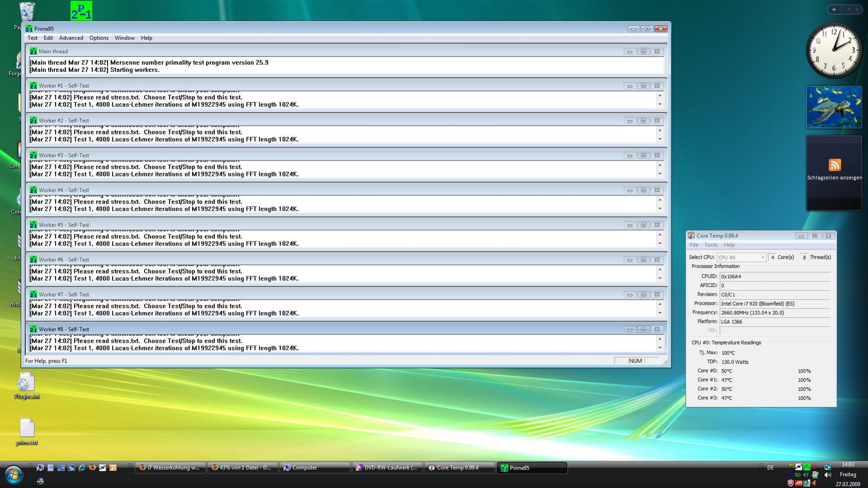Click the Prime95 taskbar button
The image size is (868, 488).
(532, 468)
